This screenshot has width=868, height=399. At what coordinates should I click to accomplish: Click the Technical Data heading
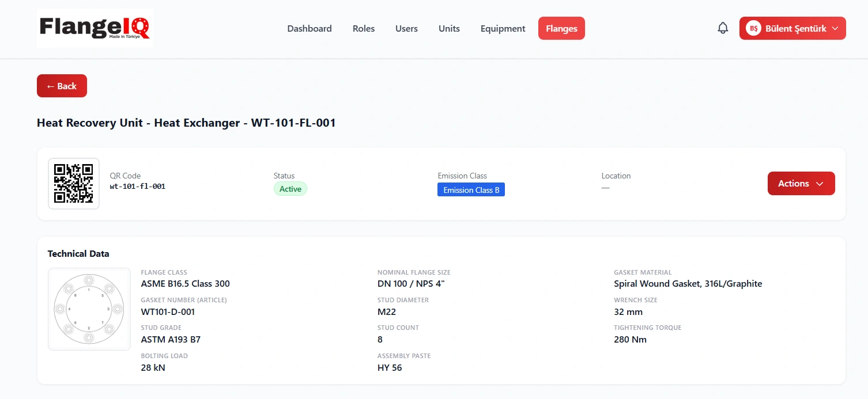[x=78, y=253]
